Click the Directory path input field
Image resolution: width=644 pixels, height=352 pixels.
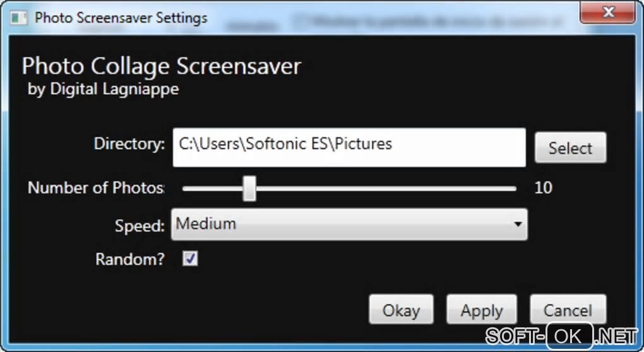[x=349, y=147]
